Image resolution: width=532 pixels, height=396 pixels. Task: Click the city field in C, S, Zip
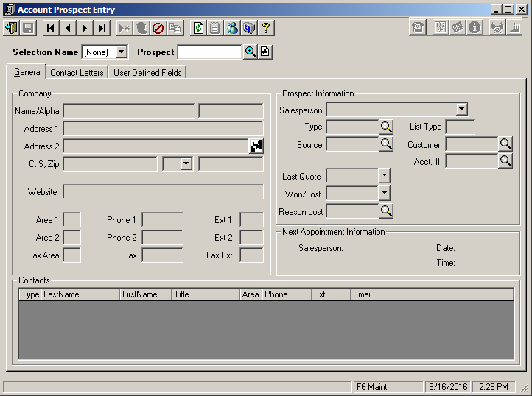(111, 163)
